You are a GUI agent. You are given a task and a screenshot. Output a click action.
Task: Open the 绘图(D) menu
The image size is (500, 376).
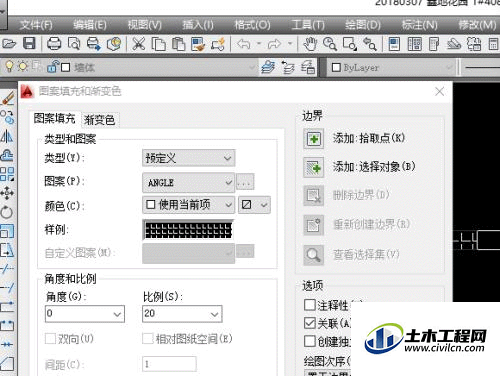(363, 25)
